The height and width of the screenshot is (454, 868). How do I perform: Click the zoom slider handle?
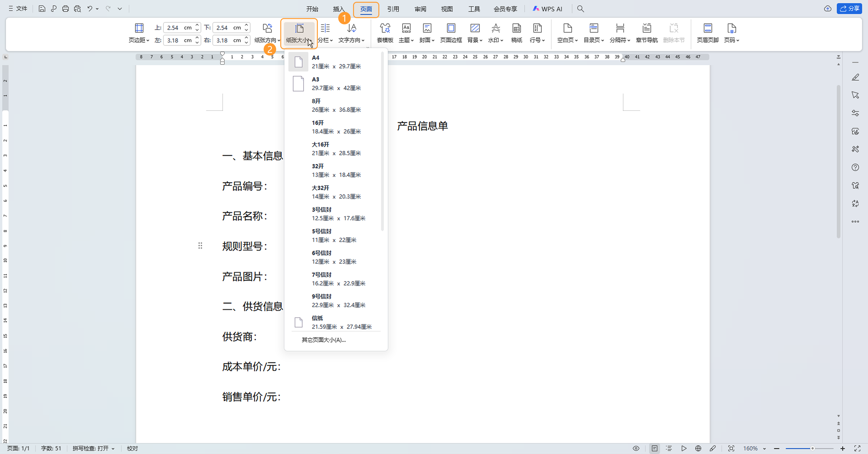[812, 448]
